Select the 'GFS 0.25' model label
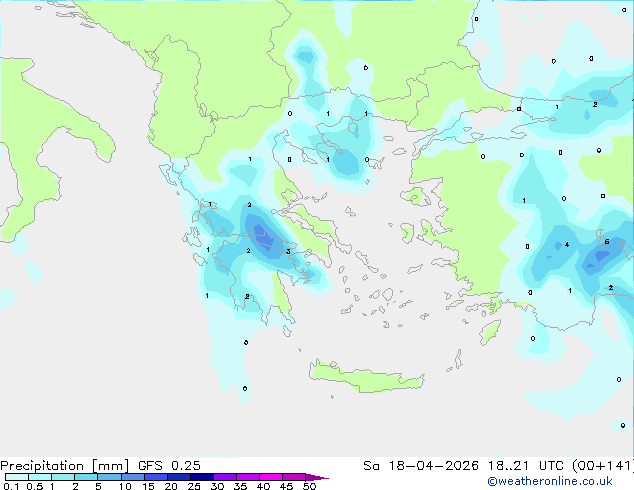634x490 pixels. [169, 466]
